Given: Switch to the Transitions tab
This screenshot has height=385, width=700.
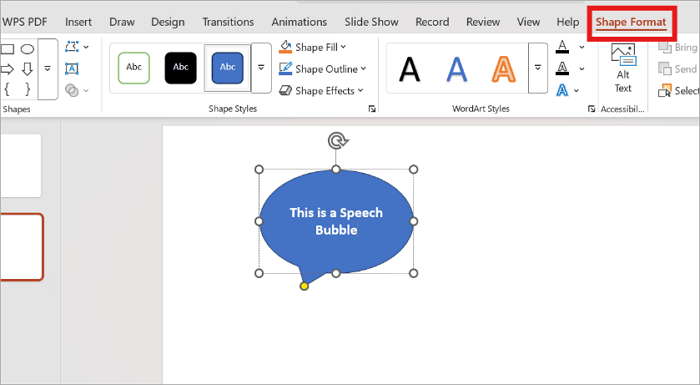Looking at the screenshot, I should point(228,22).
